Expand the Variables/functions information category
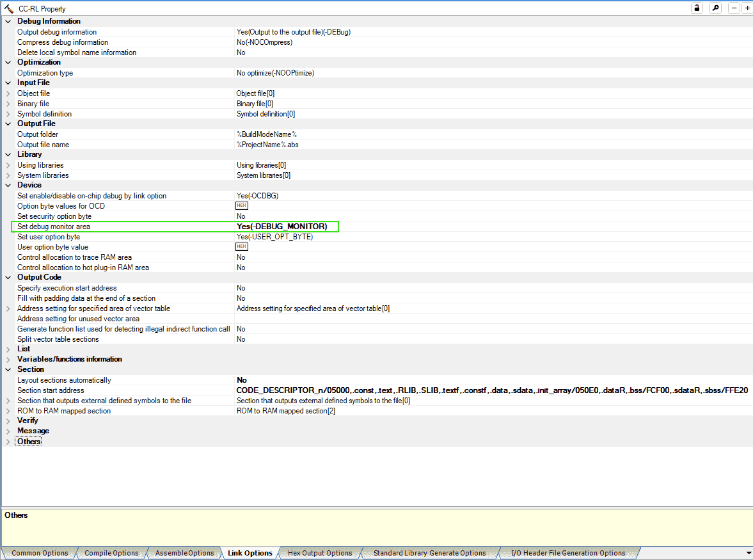753x560 pixels. tap(8, 360)
